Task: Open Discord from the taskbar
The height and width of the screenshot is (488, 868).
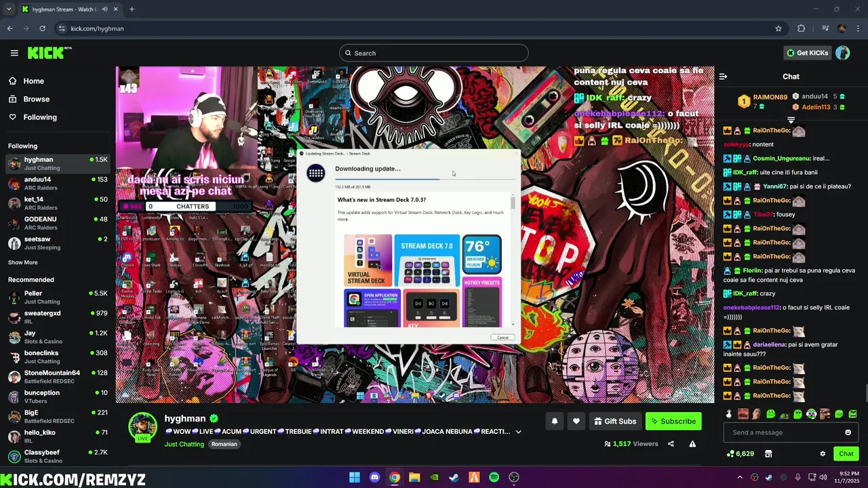Action: point(374,477)
